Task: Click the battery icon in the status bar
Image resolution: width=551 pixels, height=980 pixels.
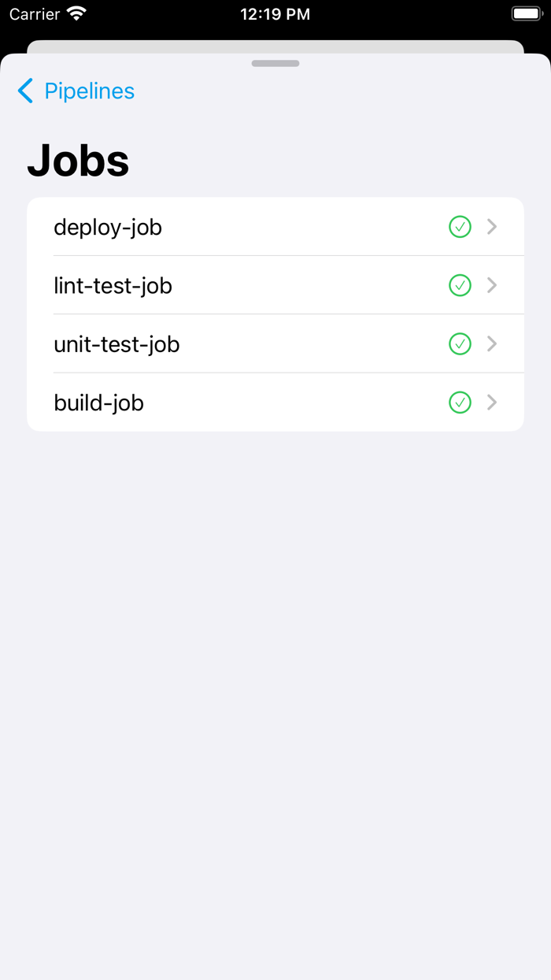Action: (526, 13)
